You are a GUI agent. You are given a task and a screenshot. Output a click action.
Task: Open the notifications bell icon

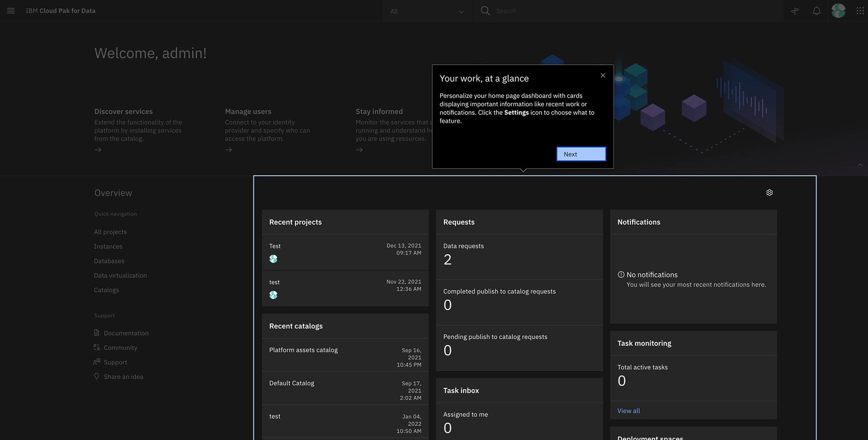pos(816,11)
